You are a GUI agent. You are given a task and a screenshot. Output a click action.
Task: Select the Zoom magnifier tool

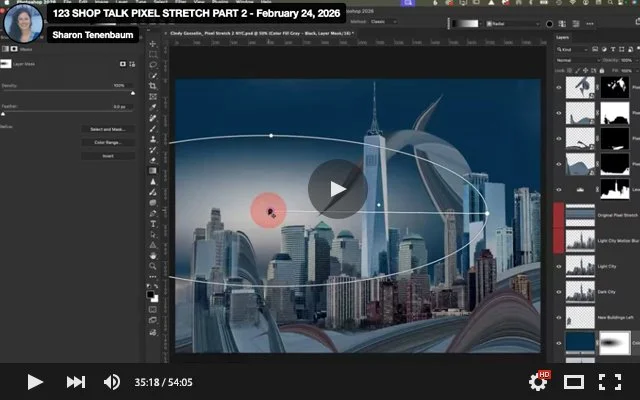[153, 267]
